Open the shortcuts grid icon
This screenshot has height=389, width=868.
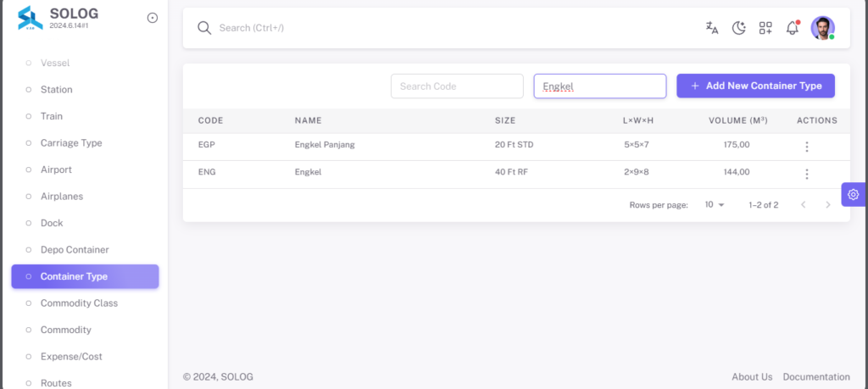pos(765,28)
